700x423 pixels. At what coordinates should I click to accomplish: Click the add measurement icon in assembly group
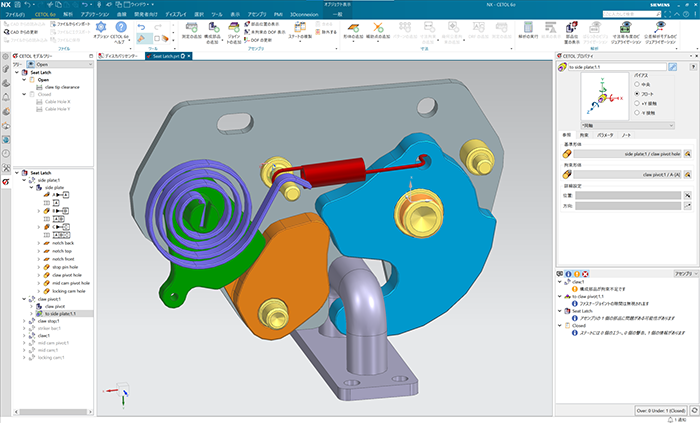tap(192, 27)
